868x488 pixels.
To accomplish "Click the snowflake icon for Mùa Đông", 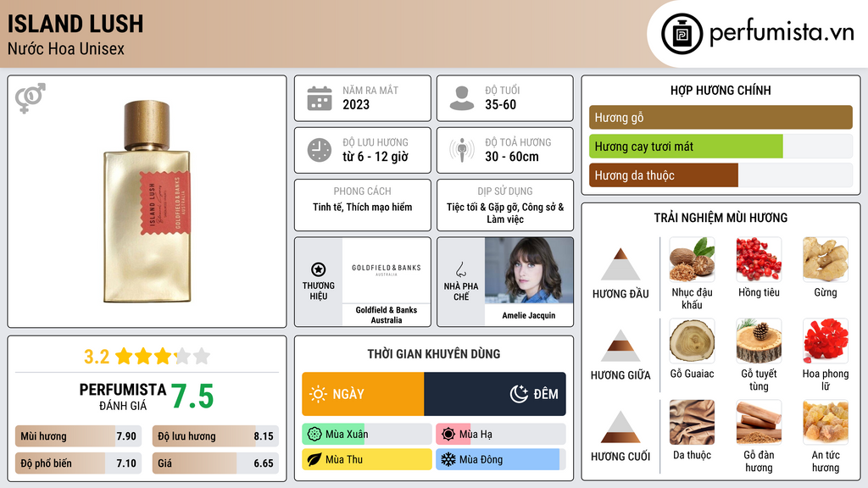I will point(448,459).
